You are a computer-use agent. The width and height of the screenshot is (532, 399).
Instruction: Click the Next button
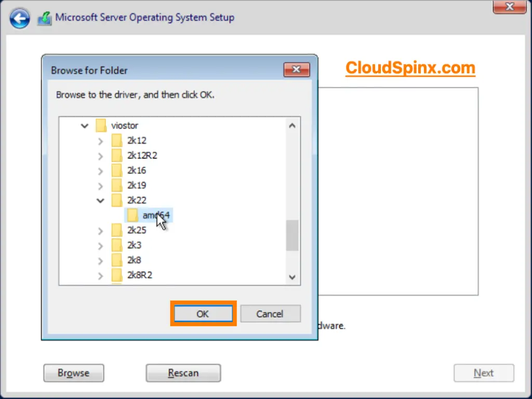pos(484,373)
